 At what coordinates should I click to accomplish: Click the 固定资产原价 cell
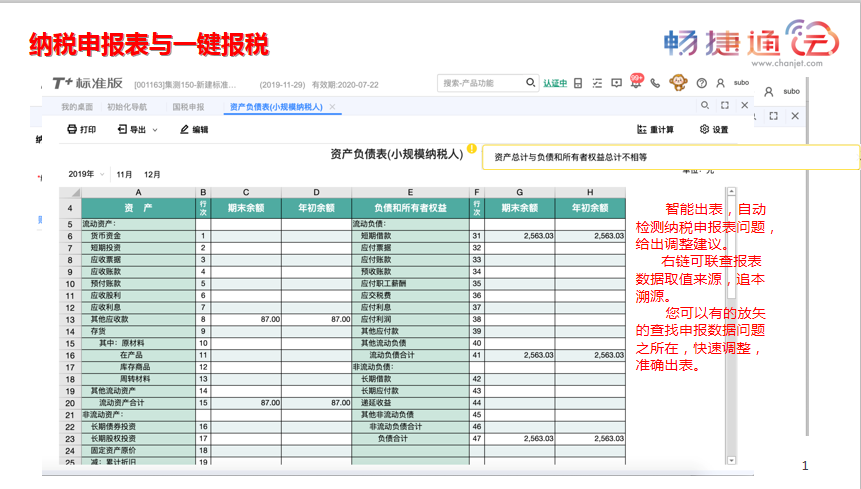(x=138, y=451)
